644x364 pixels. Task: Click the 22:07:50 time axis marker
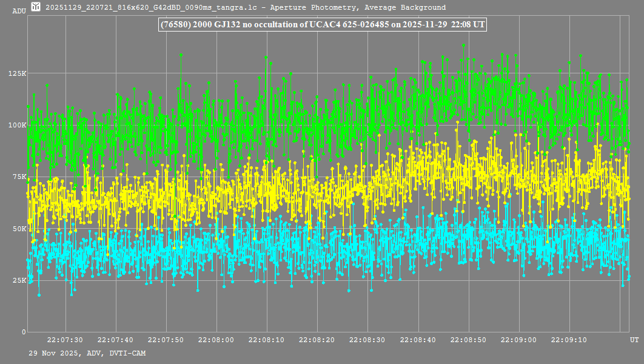(x=166, y=340)
